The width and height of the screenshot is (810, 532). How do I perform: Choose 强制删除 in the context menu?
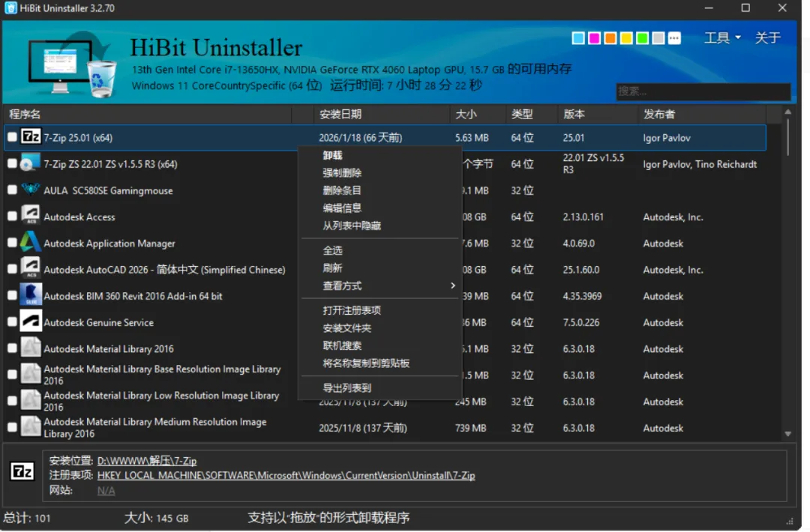point(379,173)
